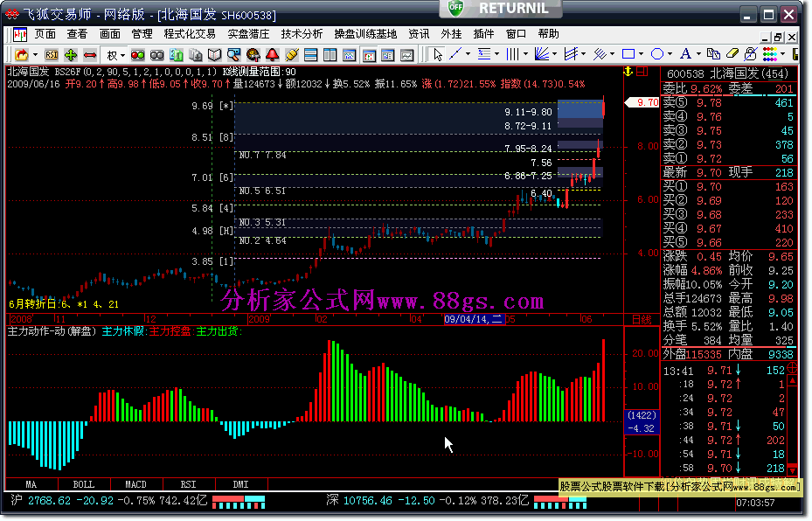This screenshot has height=521, width=812.
Task: Select the arrow pointer tool
Action: point(438,54)
